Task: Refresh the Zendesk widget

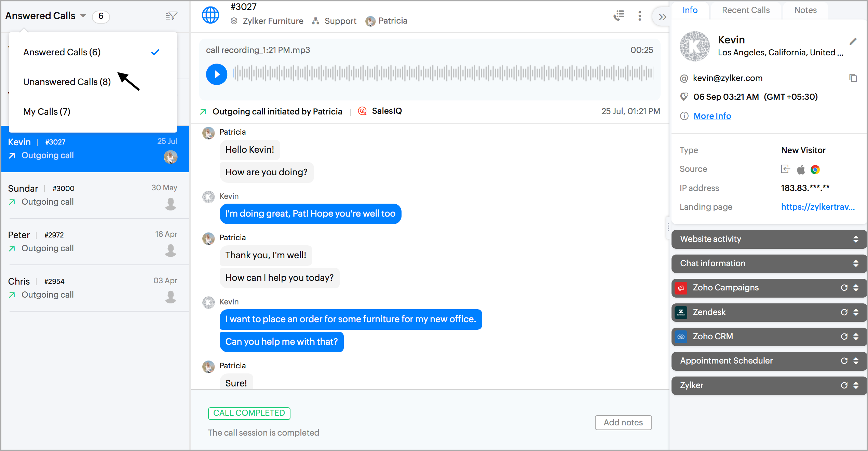Action: tap(844, 312)
